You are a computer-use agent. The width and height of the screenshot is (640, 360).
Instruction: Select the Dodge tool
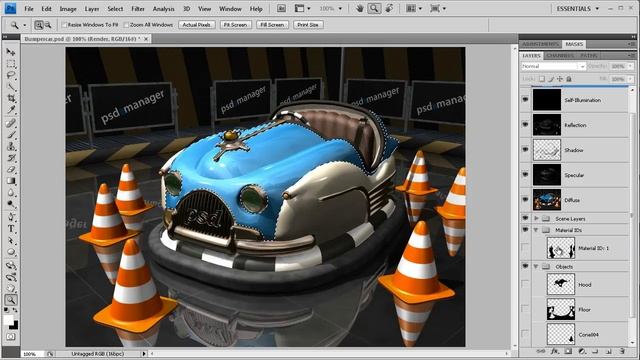pyautogui.click(x=11, y=204)
